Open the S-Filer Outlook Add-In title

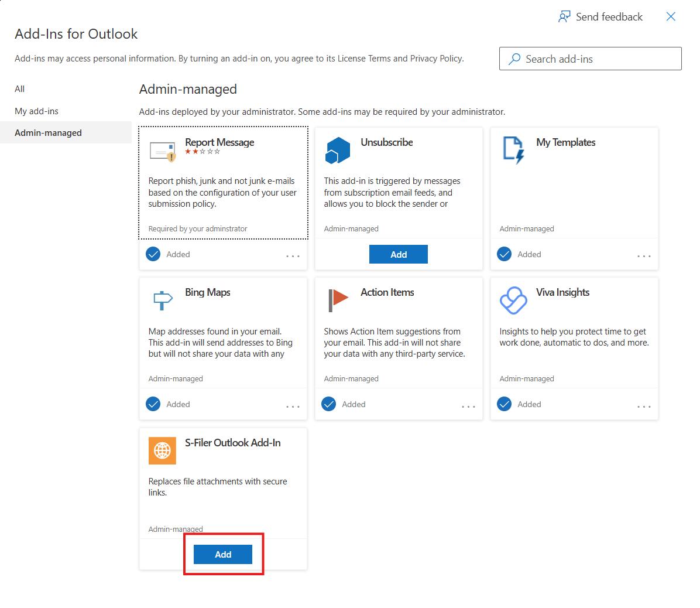click(x=232, y=443)
